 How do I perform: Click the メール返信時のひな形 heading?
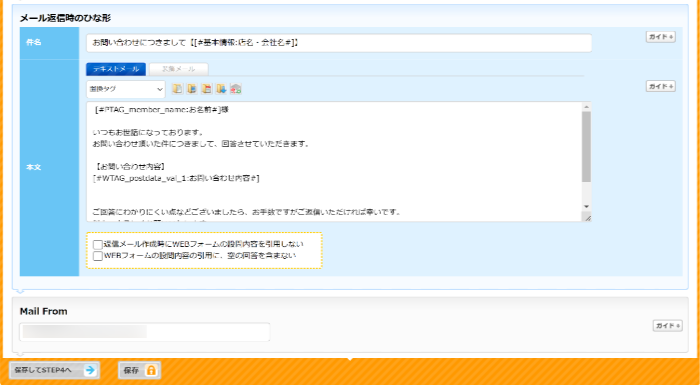65,18
